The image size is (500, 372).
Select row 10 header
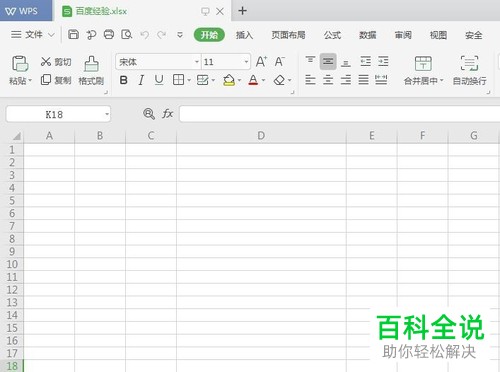(12, 264)
